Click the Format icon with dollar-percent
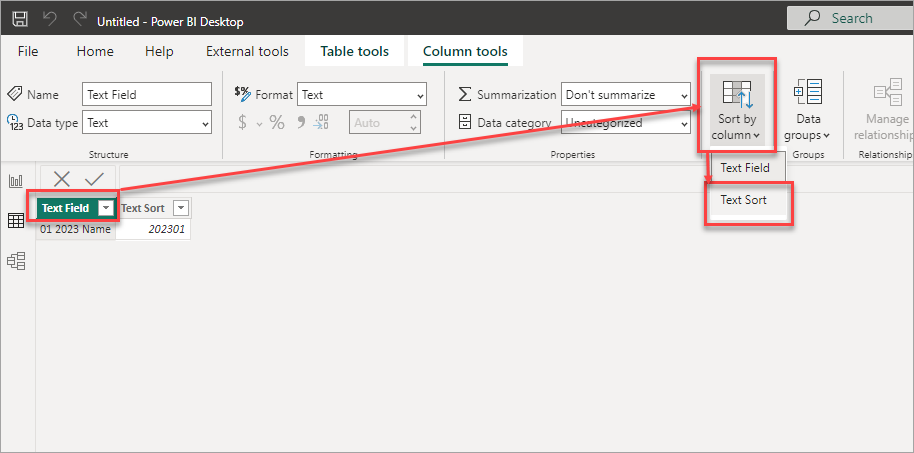The height and width of the screenshot is (453, 914). pos(242,94)
